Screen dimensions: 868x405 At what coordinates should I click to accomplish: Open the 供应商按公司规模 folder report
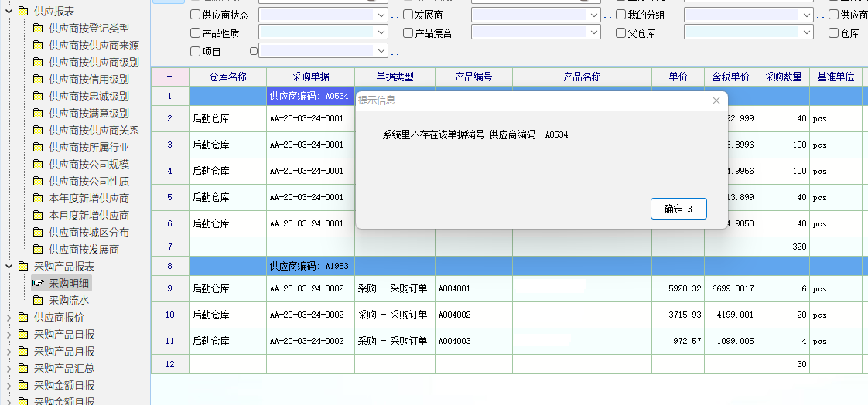88,165
